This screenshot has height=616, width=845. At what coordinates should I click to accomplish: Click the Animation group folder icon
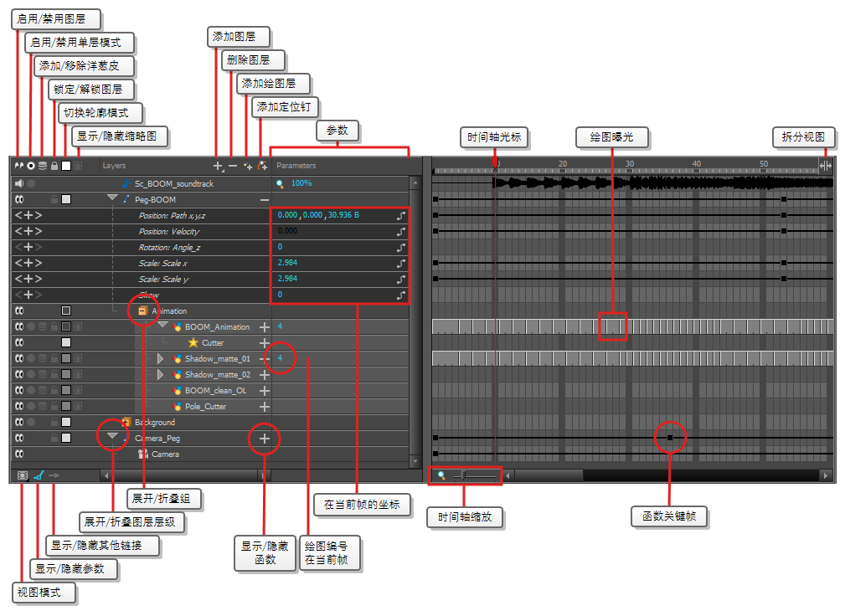click(143, 311)
